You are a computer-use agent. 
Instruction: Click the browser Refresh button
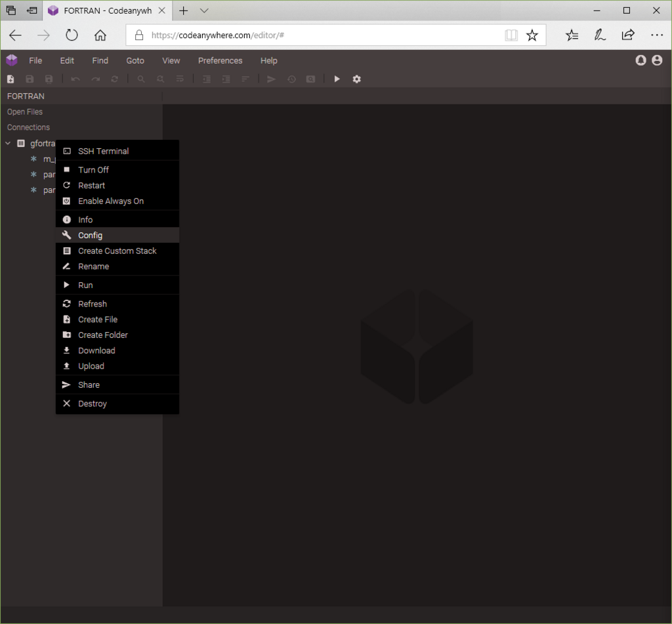point(72,35)
